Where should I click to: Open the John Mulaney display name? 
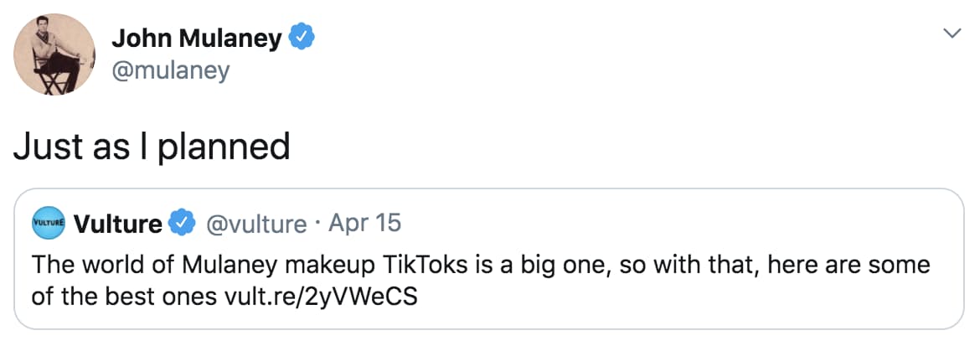pyautogui.click(x=197, y=38)
